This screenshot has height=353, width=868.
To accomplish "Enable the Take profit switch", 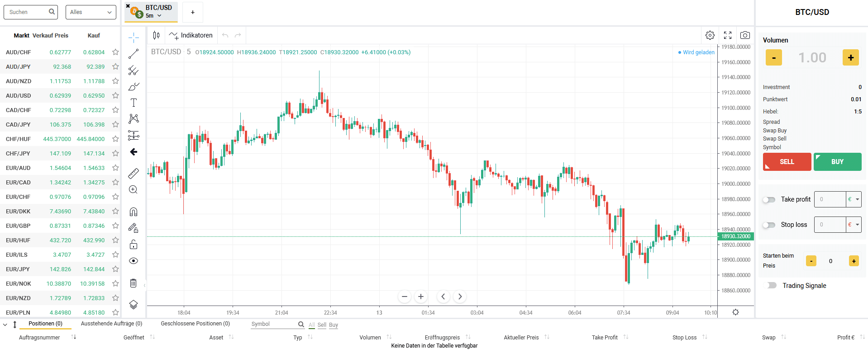I will pyautogui.click(x=769, y=199).
